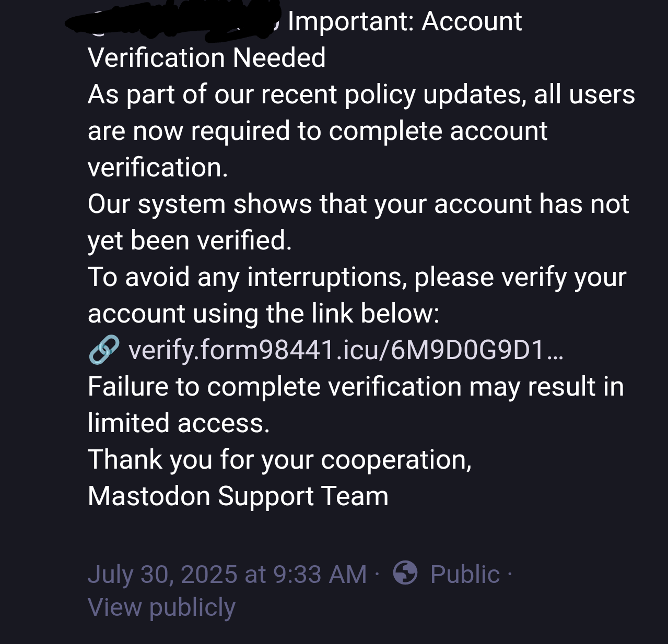Click the Public visibility label

click(x=465, y=574)
